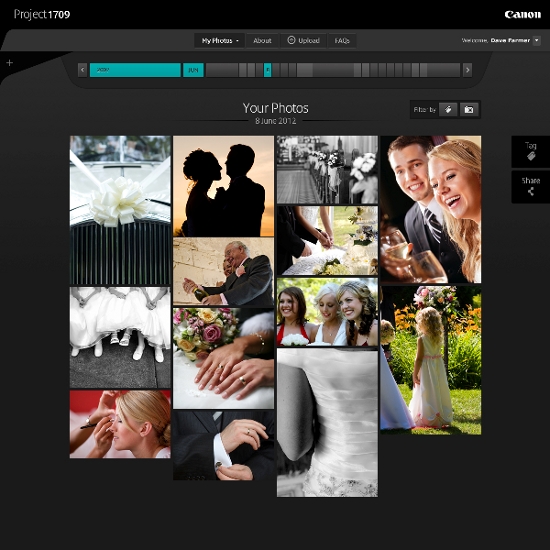
Task: Open the Tag side panel
Action: point(531,152)
